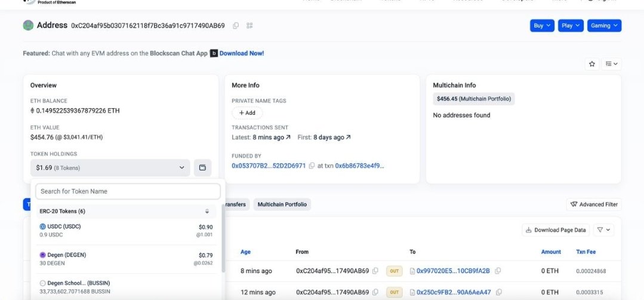This screenshot has height=300, width=644.
Task: Star this address as a favorite
Action: pyautogui.click(x=592, y=64)
